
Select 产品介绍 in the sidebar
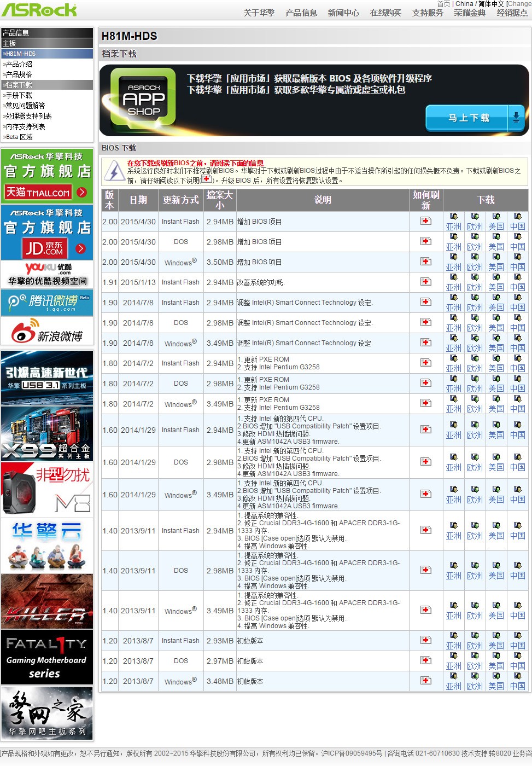19,64
